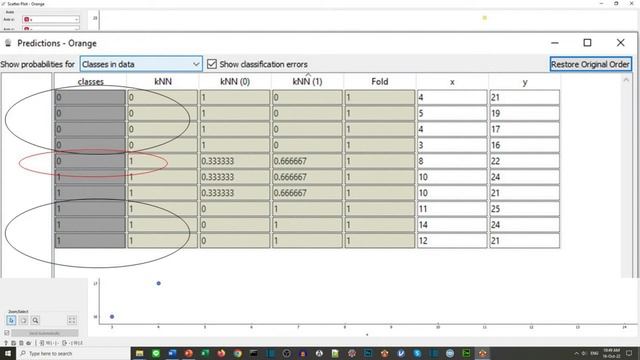This screenshot has width=640, height=360.
Task: Open Firefox from the taskbar
Action: [221, 353]
